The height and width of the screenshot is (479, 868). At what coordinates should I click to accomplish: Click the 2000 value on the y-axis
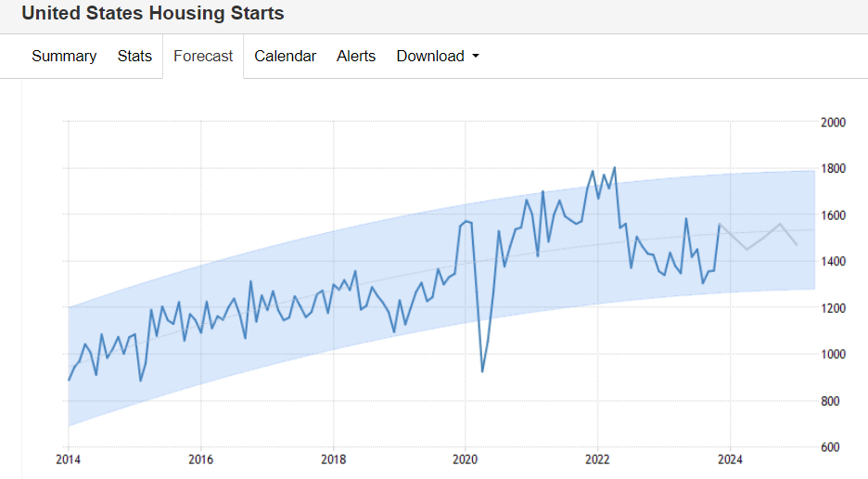coord(834,122)
